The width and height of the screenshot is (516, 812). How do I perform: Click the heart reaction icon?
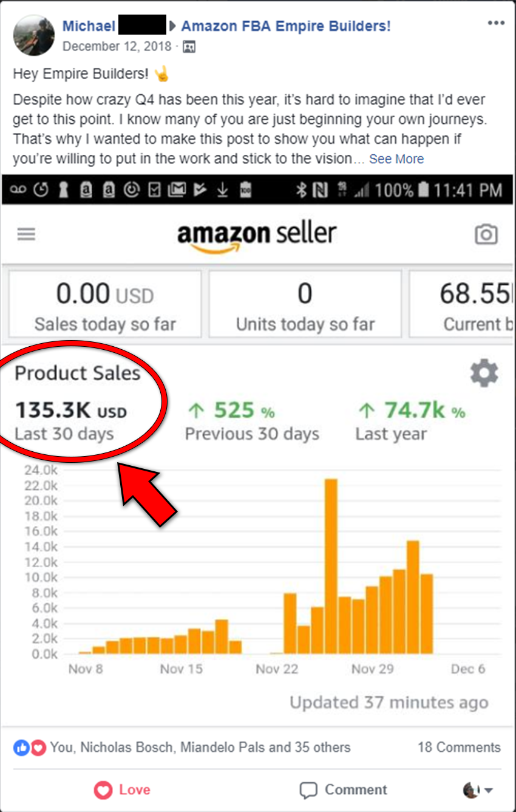click(x=38, y=748)
